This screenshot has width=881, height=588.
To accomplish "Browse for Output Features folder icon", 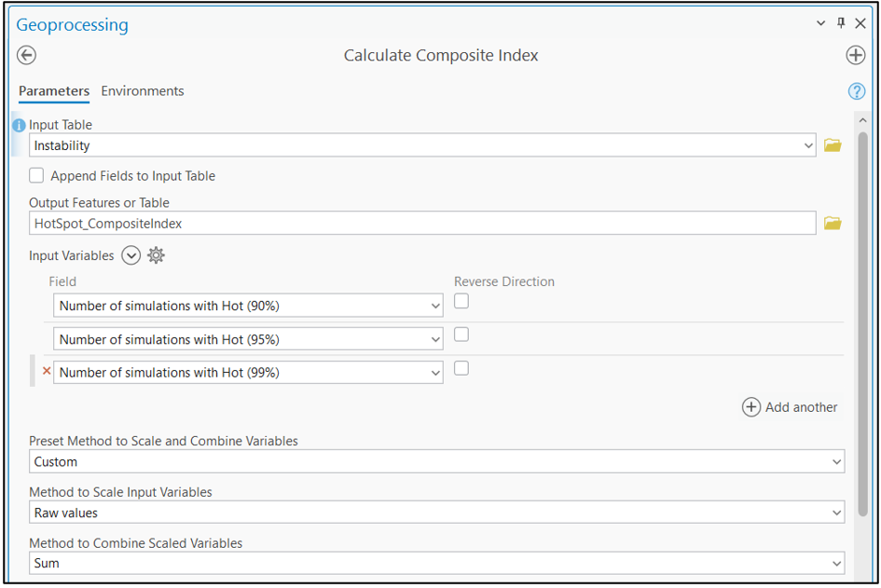I will (833, 224).
